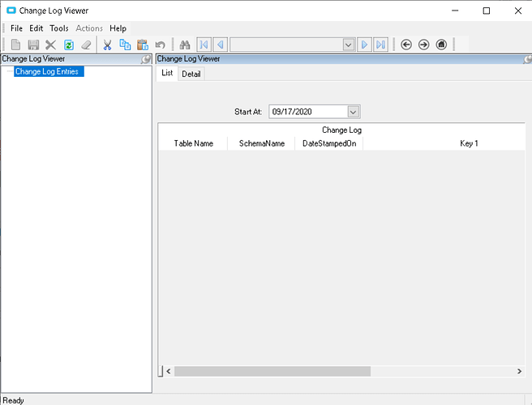
Task: Click the Undo arrow icon
Action: (x=160, y=45)
